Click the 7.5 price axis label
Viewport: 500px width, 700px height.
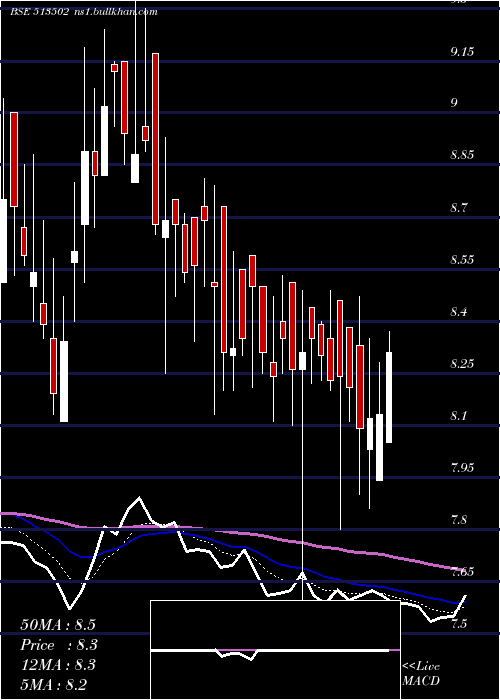click(458, 624)
